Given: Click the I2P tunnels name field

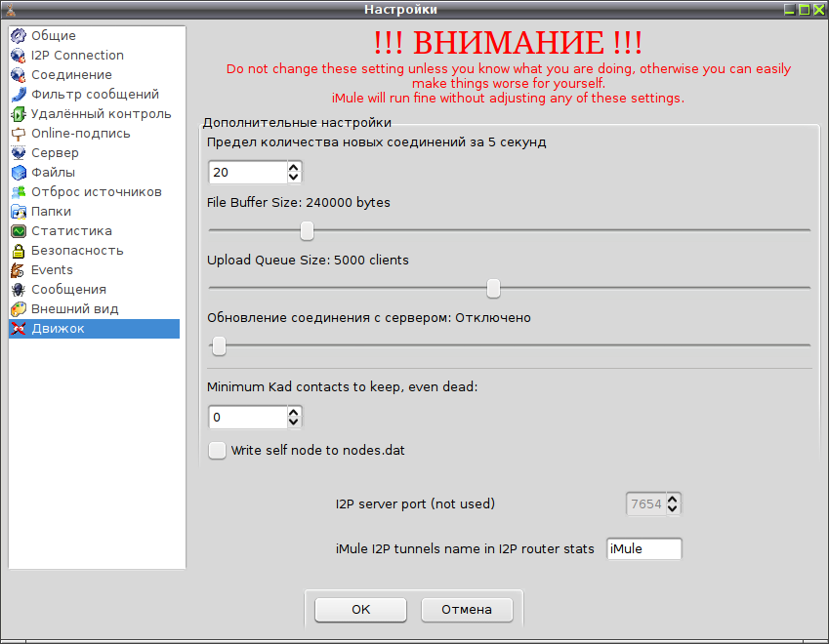Looking at the screenshot, I should [643, 549].
